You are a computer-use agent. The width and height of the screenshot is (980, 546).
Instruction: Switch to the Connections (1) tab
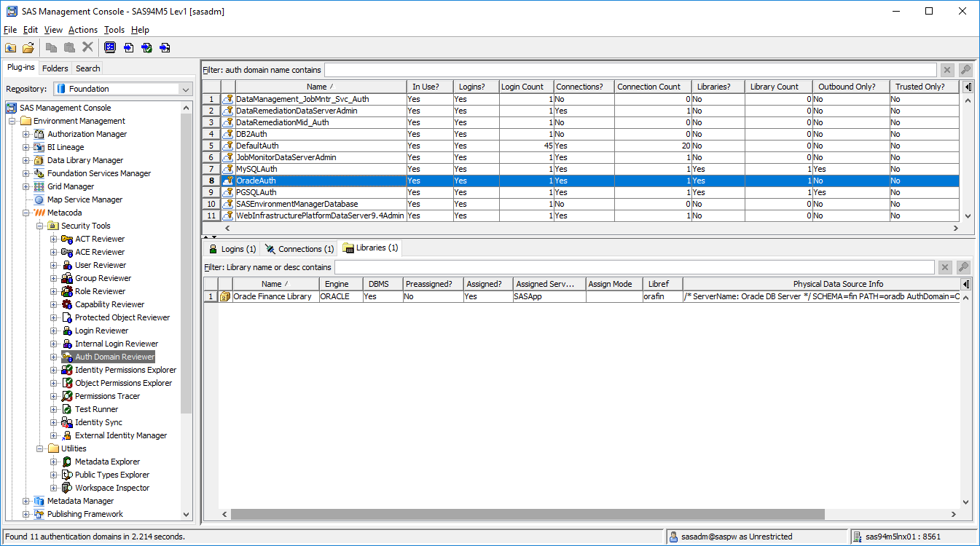coord(300,249)
